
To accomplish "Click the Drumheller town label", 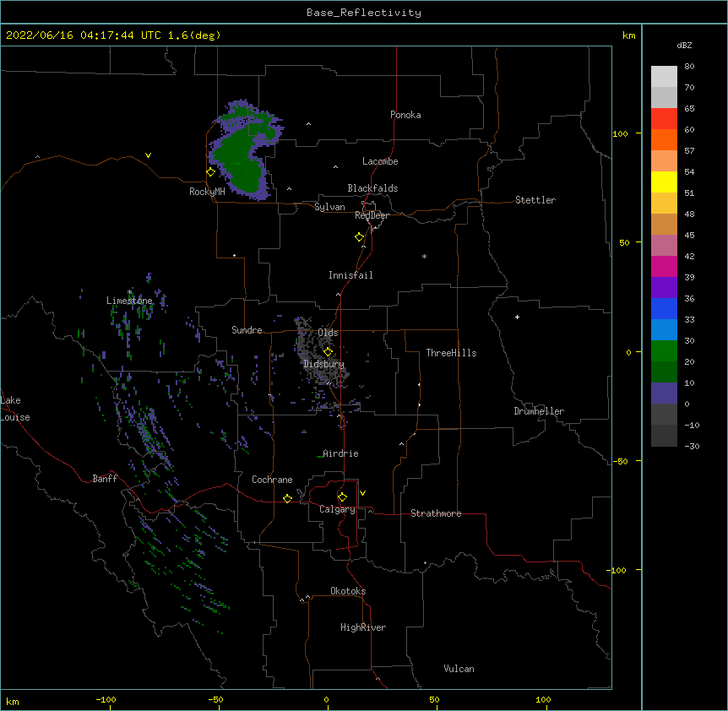I will pyautogui.click(x=539, y=411).
